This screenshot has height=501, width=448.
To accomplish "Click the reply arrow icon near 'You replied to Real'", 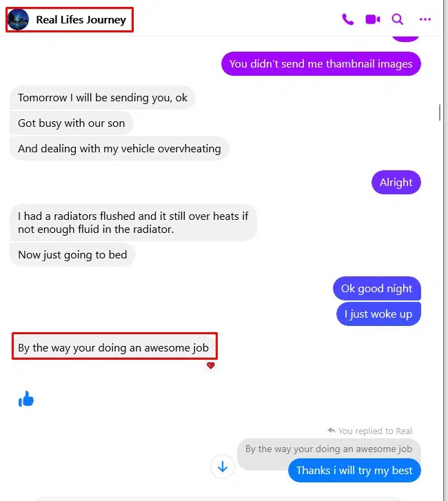I will (332, 431).
